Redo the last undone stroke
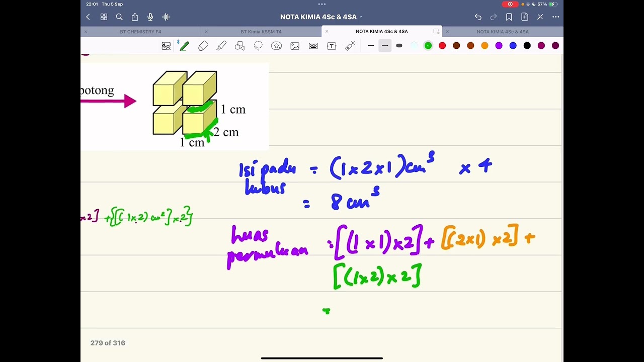The image size is (644, 362). click(x=494, y=17)
